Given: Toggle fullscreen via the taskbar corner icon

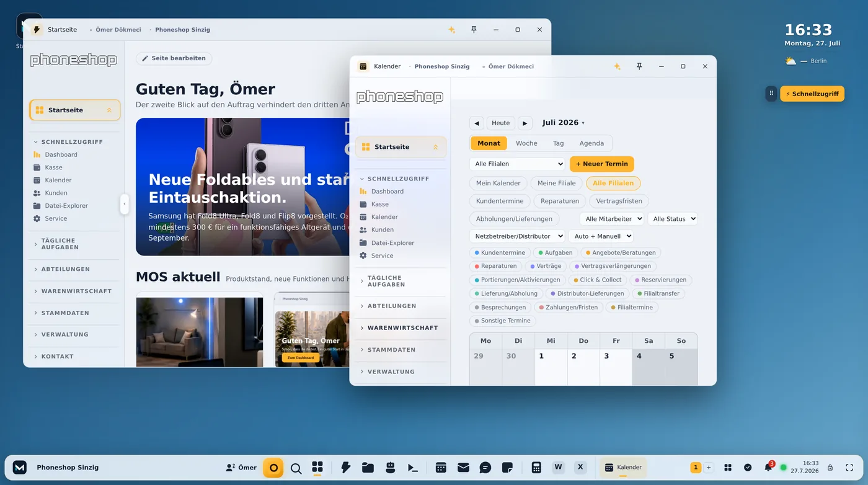Looking at the screenshot, I should (849, 468).
